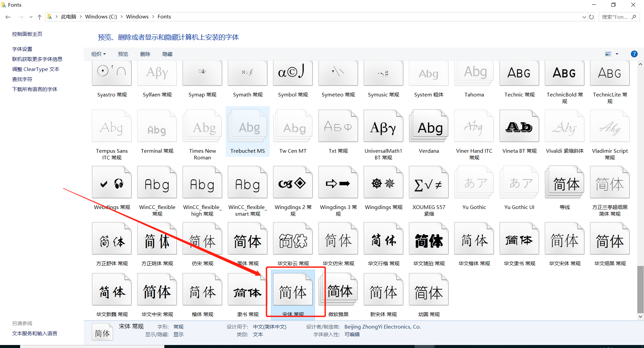
Task: Select the Syastro 常规 font icon
Action: pos(112,73)
